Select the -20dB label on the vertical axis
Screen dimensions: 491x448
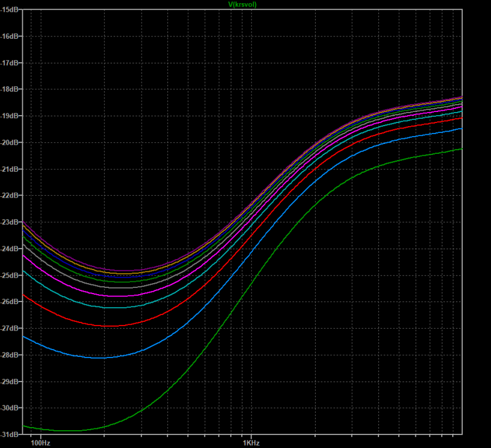(x=12, y=142)
